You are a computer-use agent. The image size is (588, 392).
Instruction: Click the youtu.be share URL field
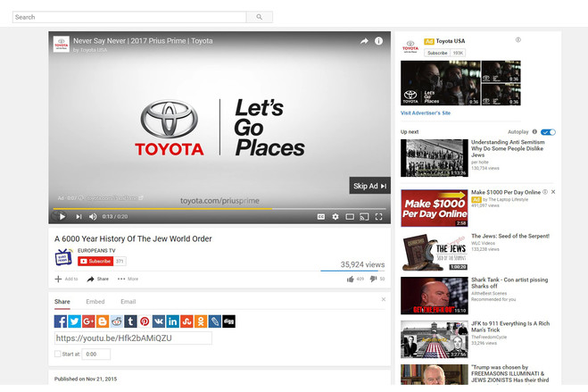pos(133,338)
